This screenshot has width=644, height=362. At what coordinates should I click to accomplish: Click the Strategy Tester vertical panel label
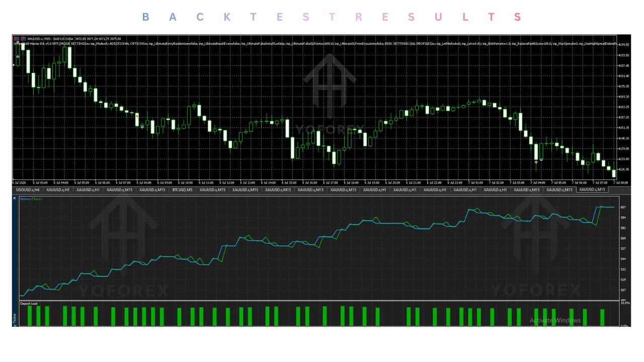pyautogui.click(x=15, y=320)
